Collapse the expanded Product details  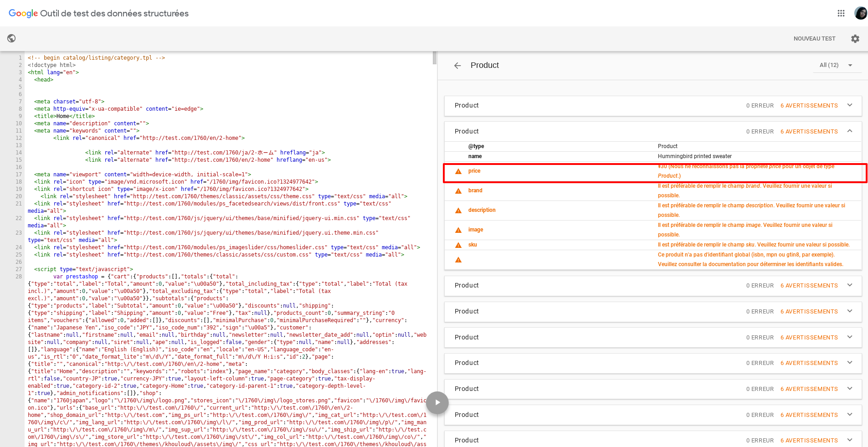pyautogui.click(x=849, y=131)
